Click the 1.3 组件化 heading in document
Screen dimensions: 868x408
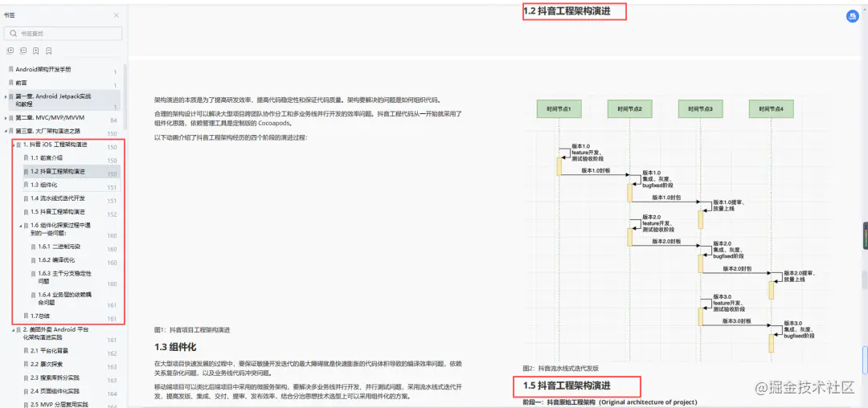click(175, 347)
